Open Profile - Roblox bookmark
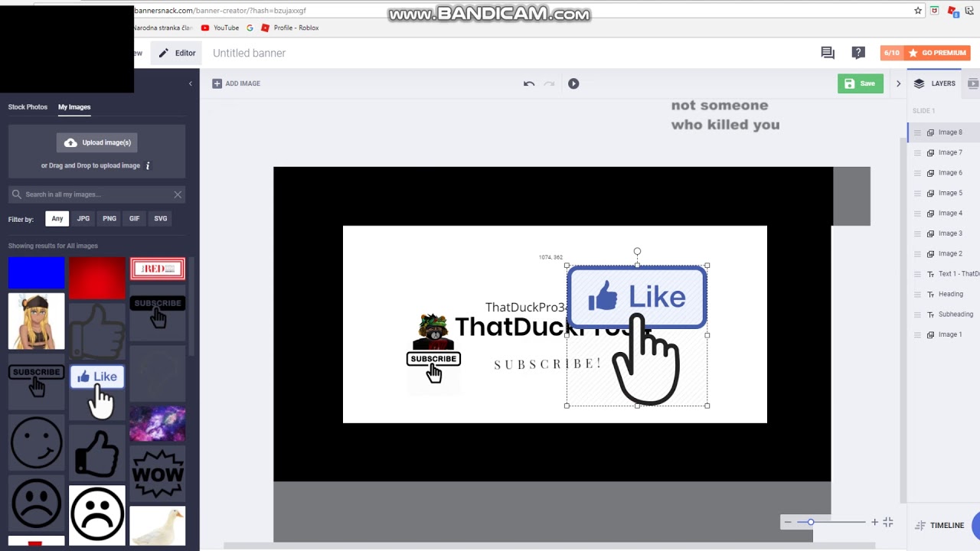This screenshot has height=551, width=980. click(289, 28)
